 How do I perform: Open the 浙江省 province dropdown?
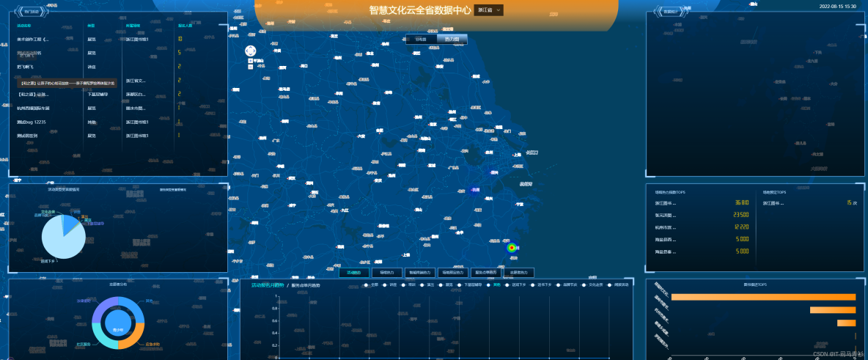pos(488,10)
